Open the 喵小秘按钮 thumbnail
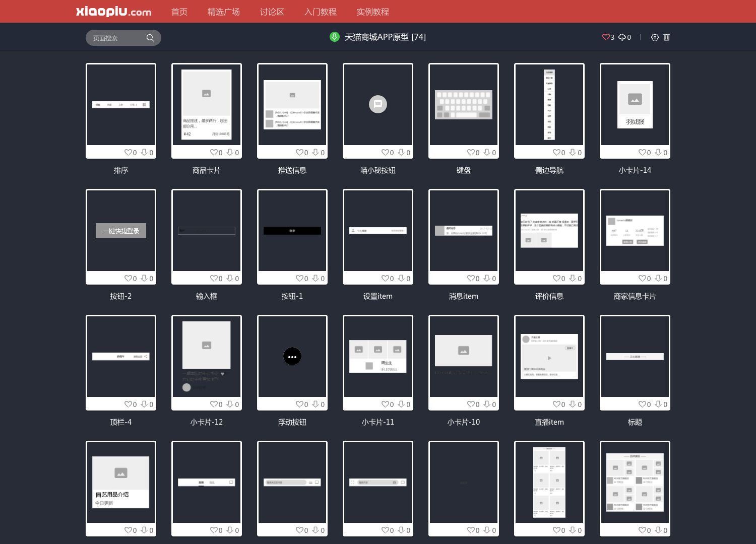The width and height of the screenshot is (756, 544). click(378, 105)
